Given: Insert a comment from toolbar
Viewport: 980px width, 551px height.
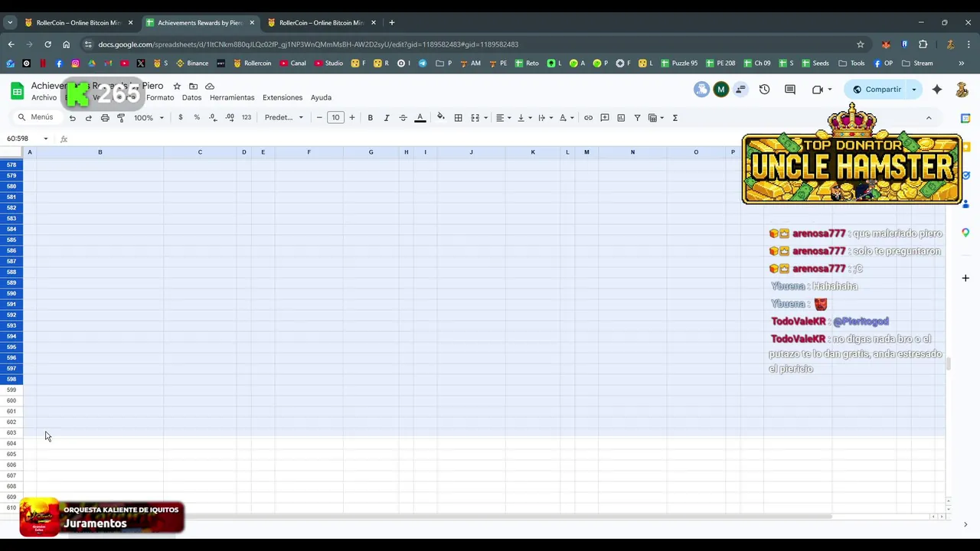Looking at the screenshot, I should [x=605, y=118].
